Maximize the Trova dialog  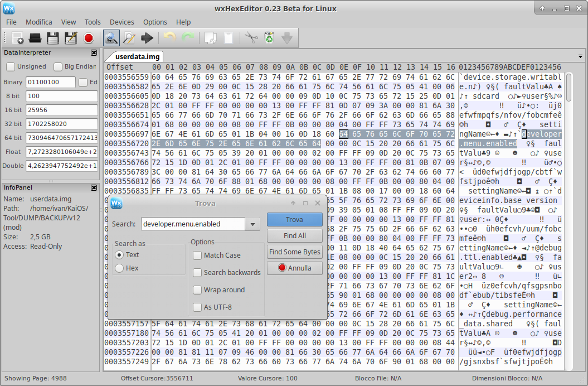click(x=305, y=203)
